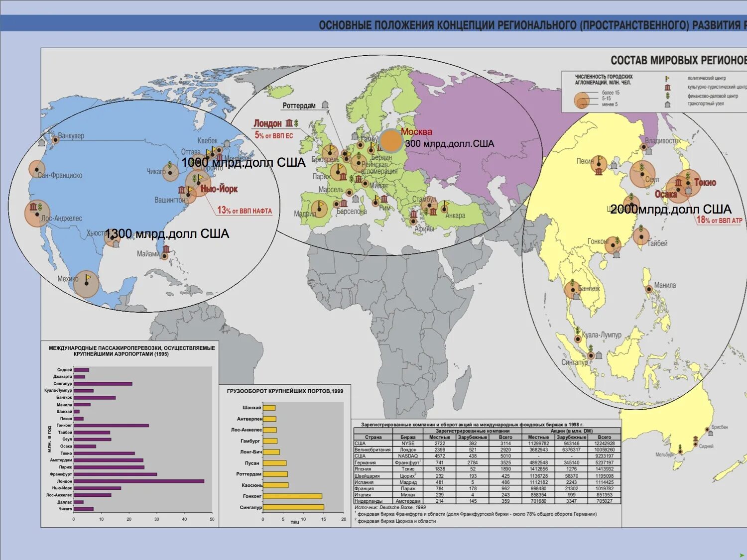Click the Гонконг city circle marker
This screenshot has height=560, width=747.
pyautogui.click(x=613, y=246)
